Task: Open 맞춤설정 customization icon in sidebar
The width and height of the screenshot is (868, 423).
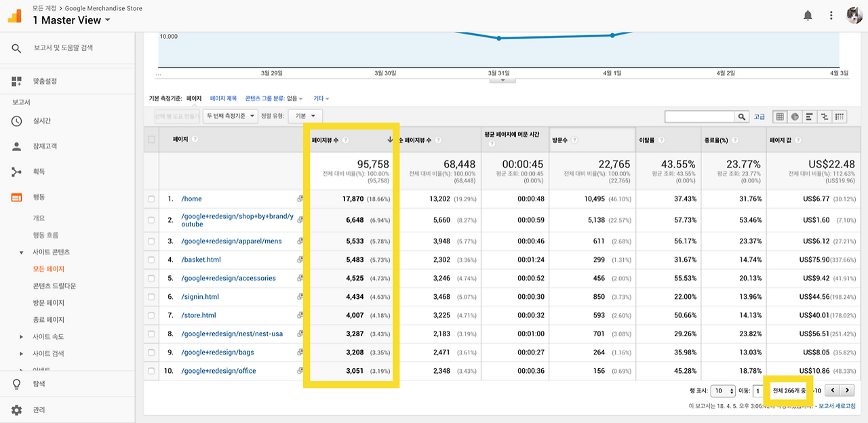Action: [16, 81]
